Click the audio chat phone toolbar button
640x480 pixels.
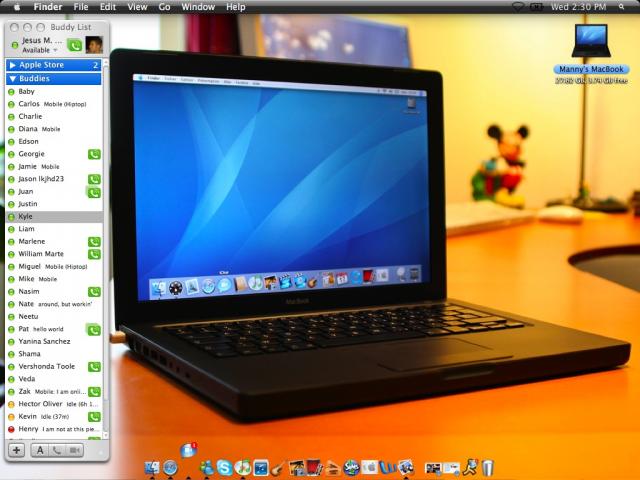point(57,450)
